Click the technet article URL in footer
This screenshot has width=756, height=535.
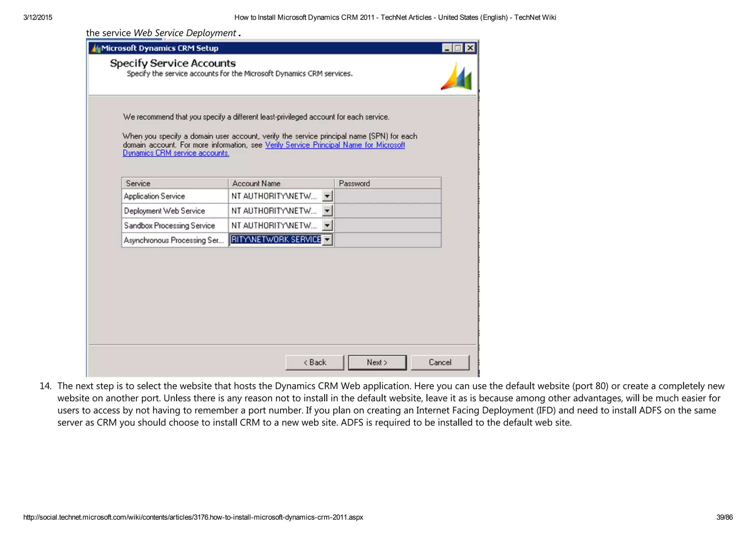point(193,517)
